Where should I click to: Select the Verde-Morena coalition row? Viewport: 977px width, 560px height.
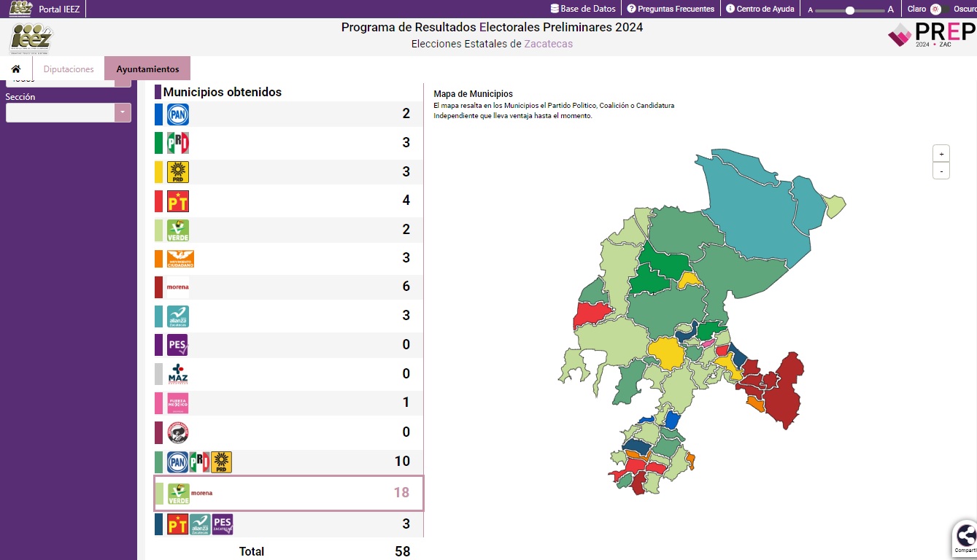[288, 493]
